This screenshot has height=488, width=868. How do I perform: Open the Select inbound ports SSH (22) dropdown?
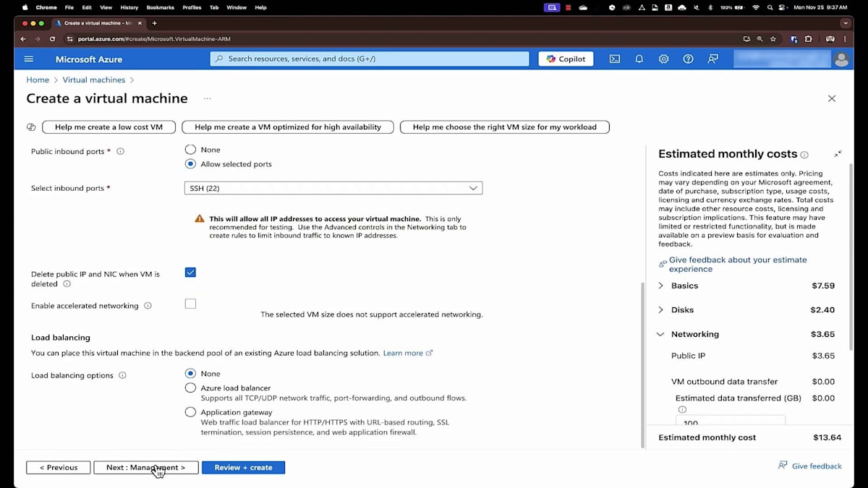(x=333, y=188)
